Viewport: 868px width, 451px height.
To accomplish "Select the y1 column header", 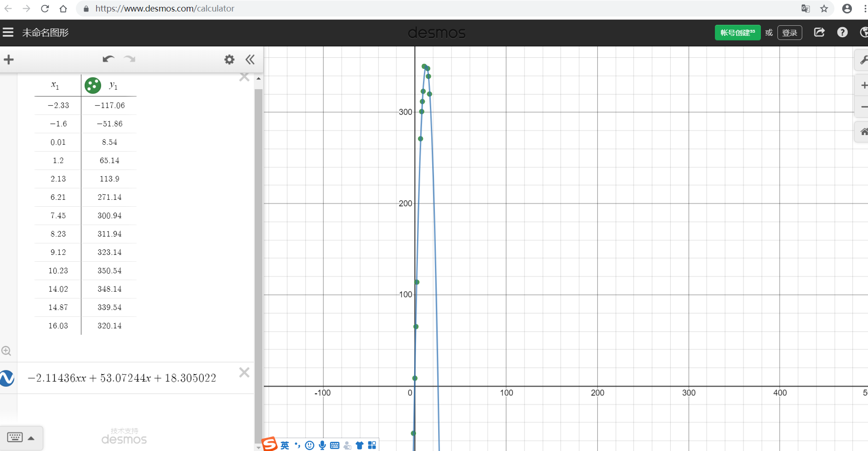I will tap(113, 85).
